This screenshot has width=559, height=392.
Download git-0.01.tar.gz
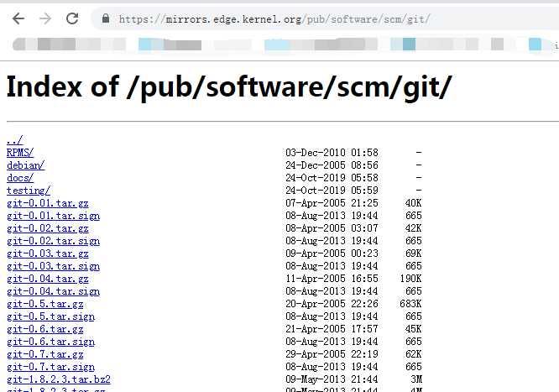coord(47,203)
